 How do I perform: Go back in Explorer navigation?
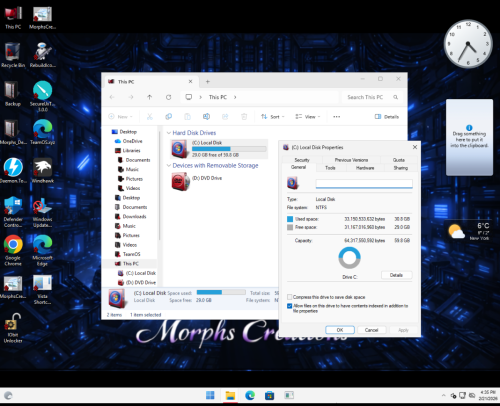pyautogui.click(x=112, y=97)
